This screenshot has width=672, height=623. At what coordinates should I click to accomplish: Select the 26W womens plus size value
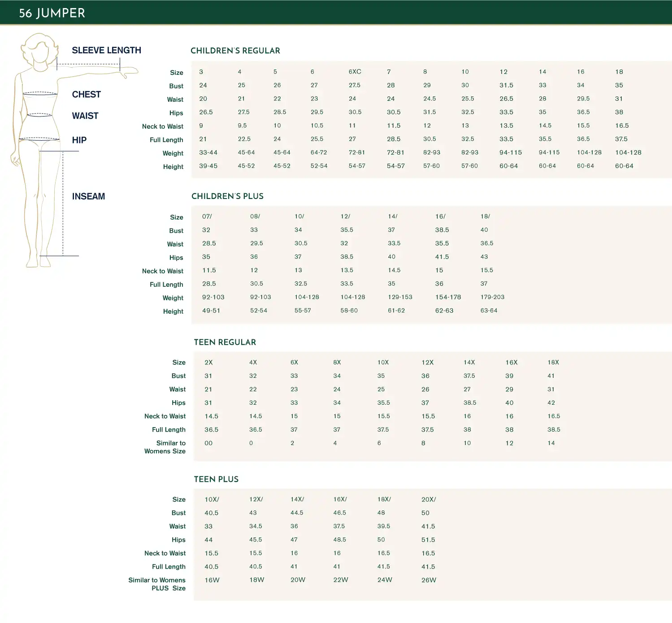[429, 580]
